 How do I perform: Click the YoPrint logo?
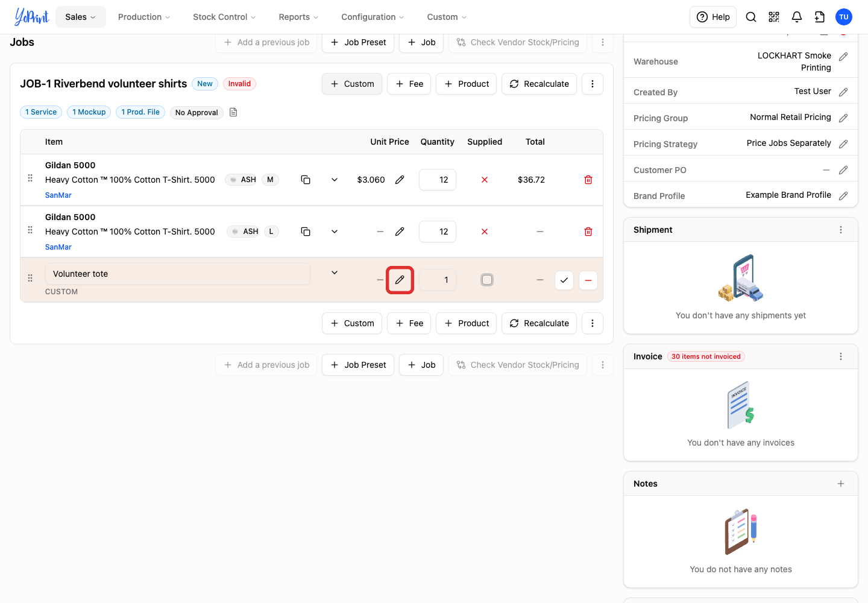[32, 17]
